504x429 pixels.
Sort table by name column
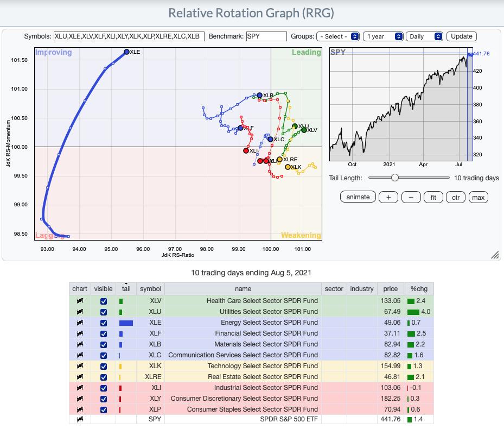click(243, 289)
